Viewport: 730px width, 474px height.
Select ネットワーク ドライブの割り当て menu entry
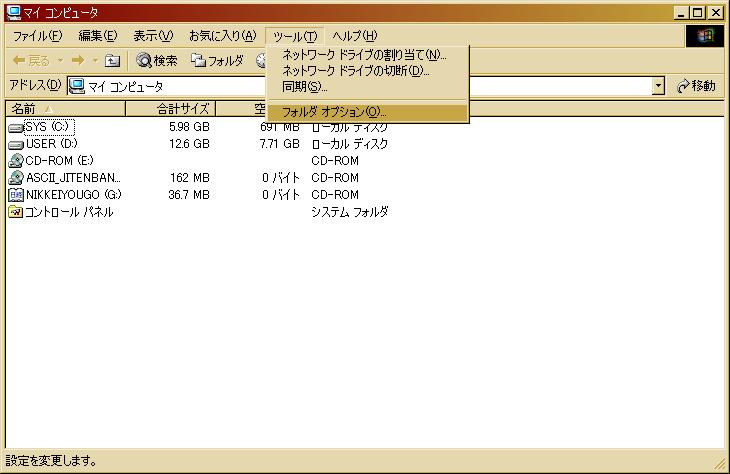364,55
